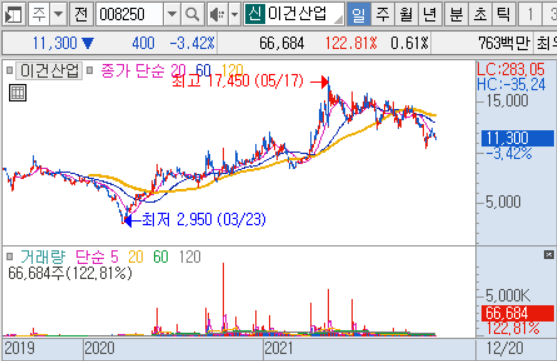Click the red 122.81% volume ratio
557x361 pixels.
coord(351,43)
